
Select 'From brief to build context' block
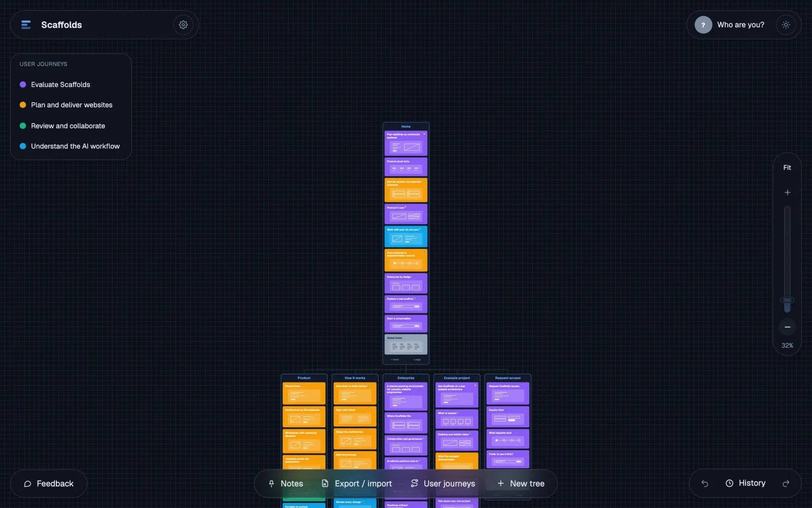(355, 394)
